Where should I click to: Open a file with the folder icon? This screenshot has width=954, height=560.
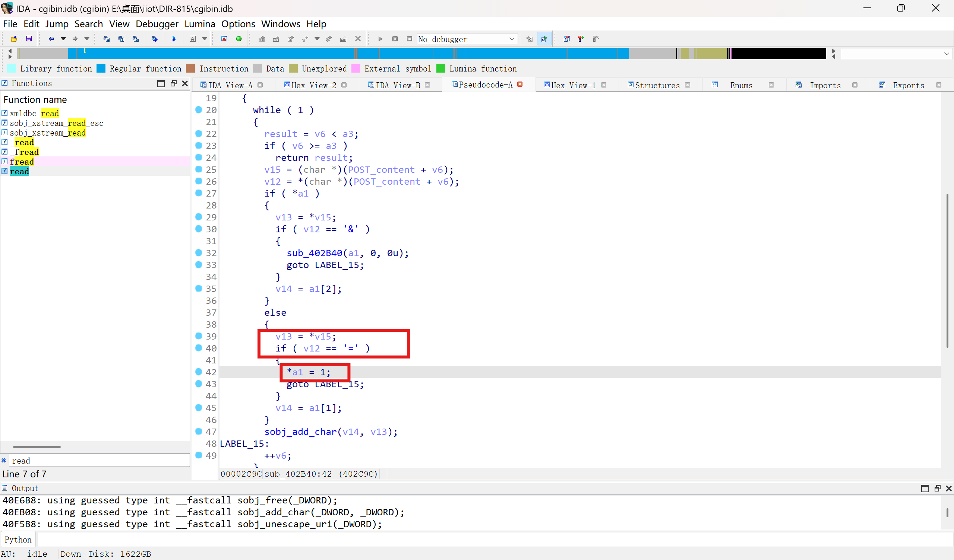(14, 39)
